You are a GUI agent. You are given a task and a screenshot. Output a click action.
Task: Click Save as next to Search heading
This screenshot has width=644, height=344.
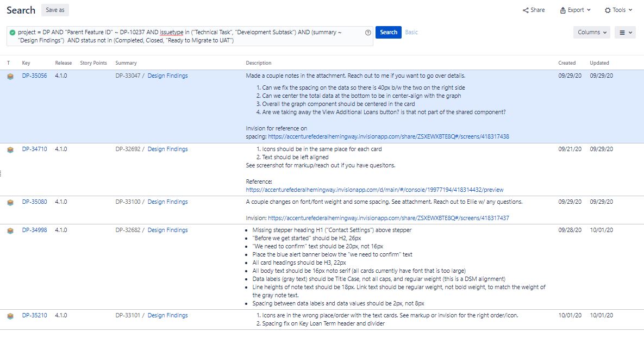[x=55, y=9]
